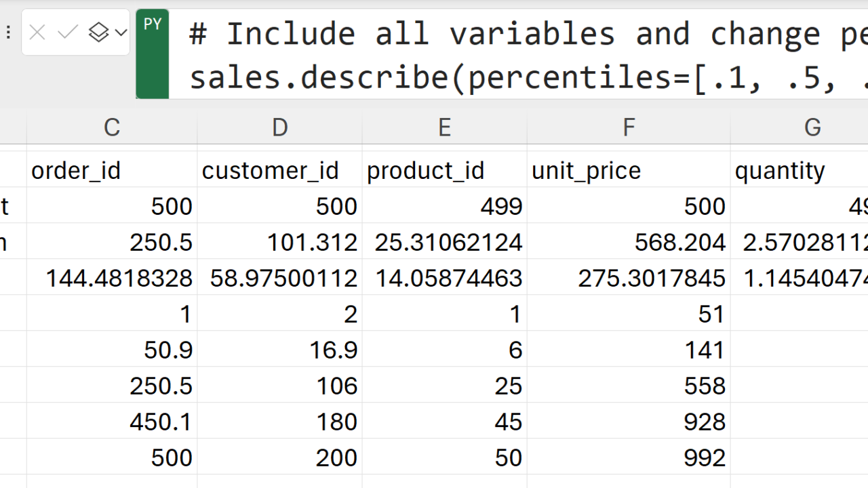Click the quantity header cell
868x488 pixels.
click(x=800, y=170)
